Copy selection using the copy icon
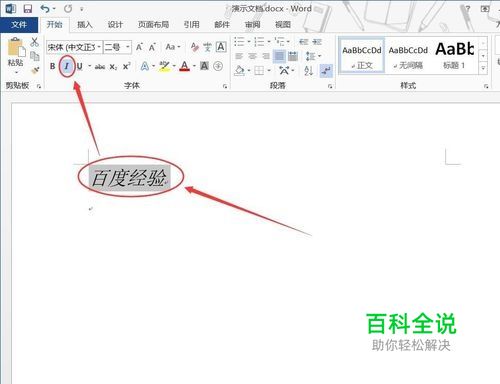This screenshot has height=384, width=500. pos(34,56)
